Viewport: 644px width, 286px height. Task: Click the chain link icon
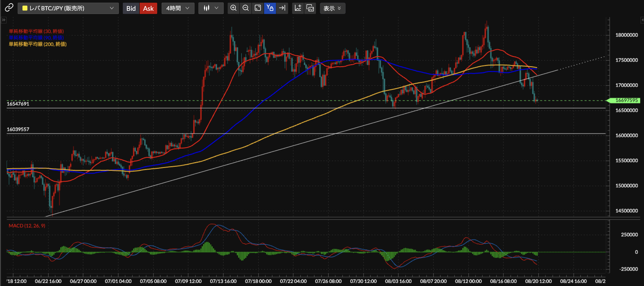coord(9,8)
